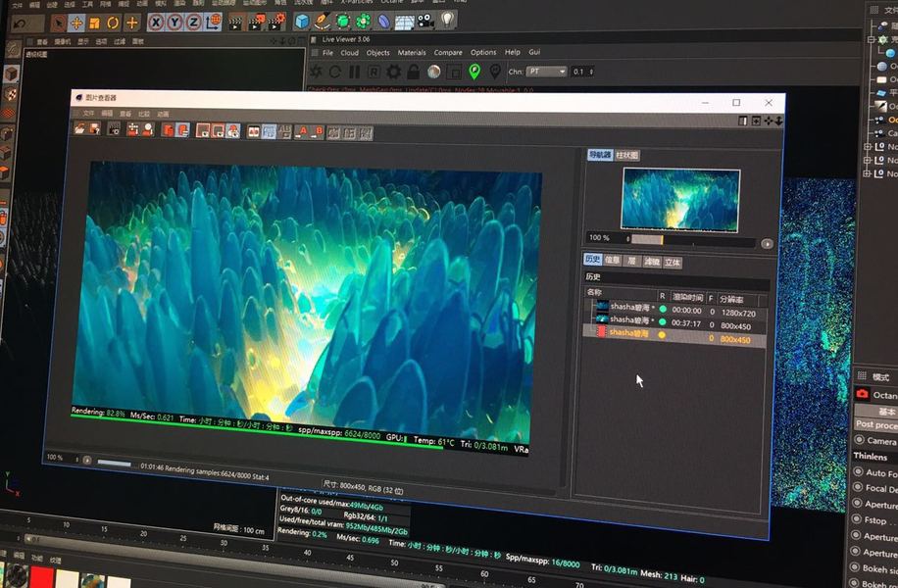898x588 pixels.
Task: Expand first No object in Object Manager tree
Action: 869,147
